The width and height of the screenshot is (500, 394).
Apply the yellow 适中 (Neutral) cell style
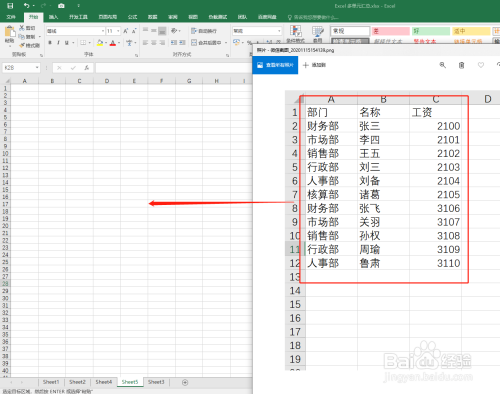tap(471, 31)
